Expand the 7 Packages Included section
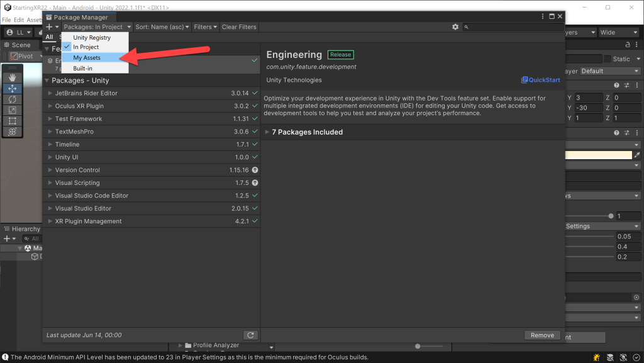Viewport: 644px width, 363px height. 267,132
